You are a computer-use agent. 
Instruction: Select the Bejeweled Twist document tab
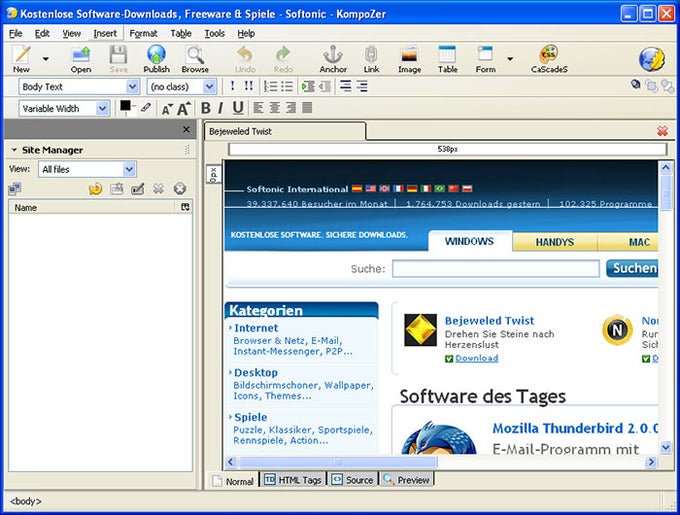(x=285, y=131)
